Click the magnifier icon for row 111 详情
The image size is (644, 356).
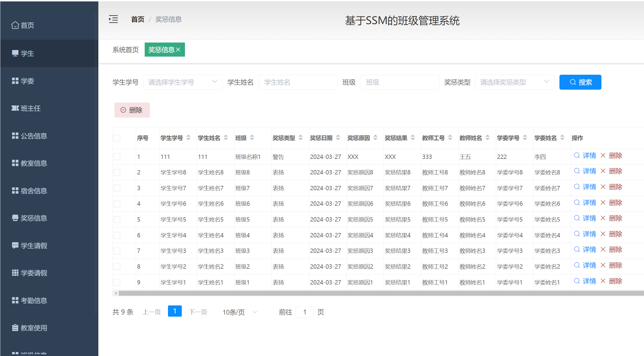click(x=577, y=155)
